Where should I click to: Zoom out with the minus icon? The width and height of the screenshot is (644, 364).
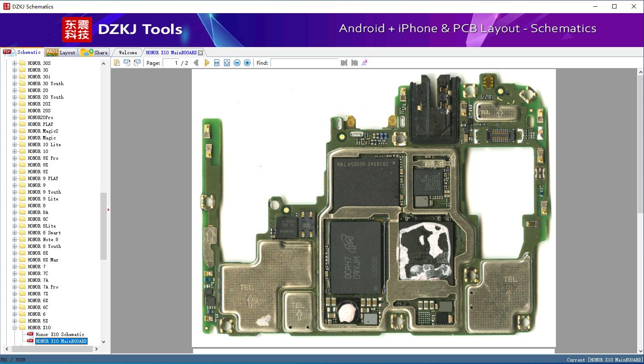(237, 63)
